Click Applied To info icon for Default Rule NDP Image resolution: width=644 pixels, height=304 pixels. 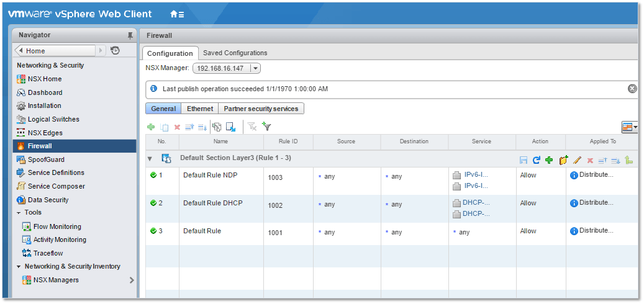tap(574, 175)
